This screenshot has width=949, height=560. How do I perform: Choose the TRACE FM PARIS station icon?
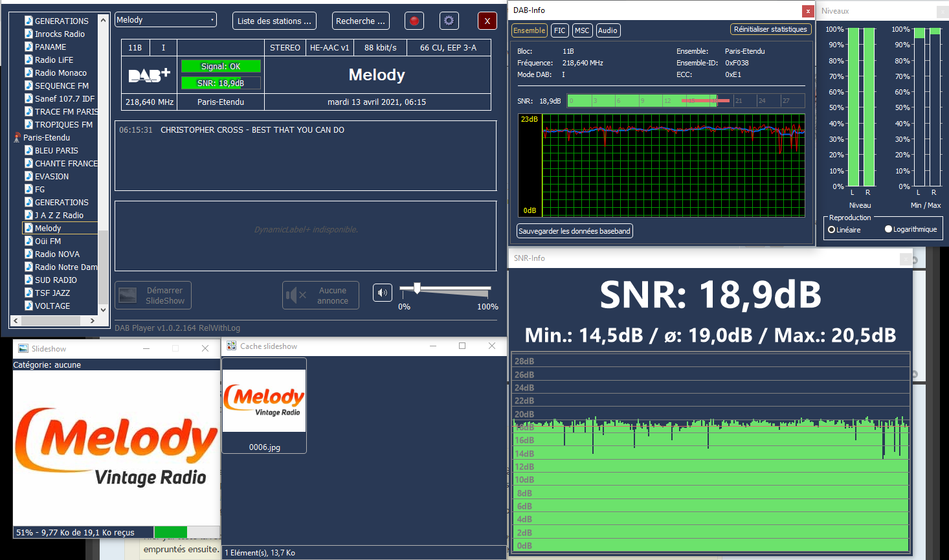[x=28, y=111]
